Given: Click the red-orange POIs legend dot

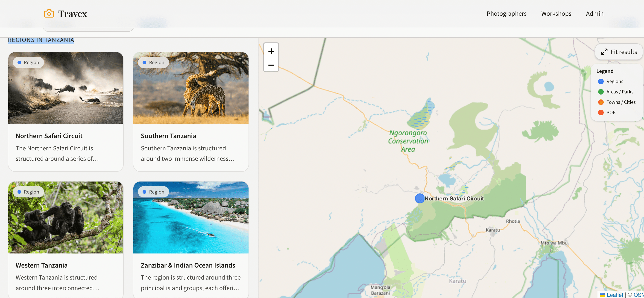Looking at the screenshot, I should [601, 112].
